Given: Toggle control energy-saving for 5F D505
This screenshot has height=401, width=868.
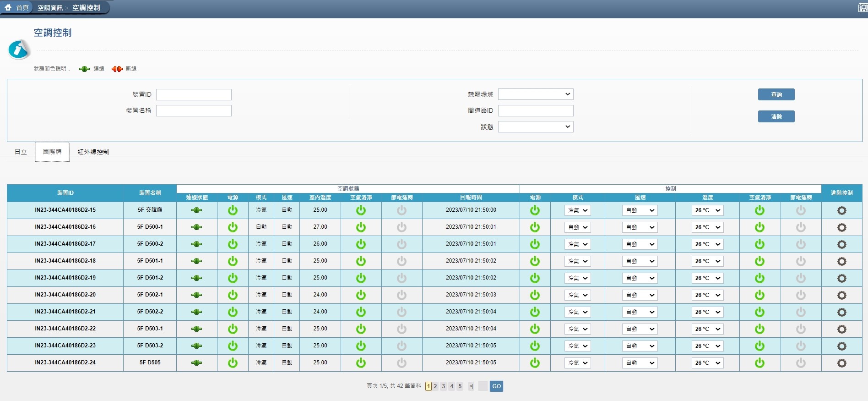Looking at the screenshot, I should 800,363.
